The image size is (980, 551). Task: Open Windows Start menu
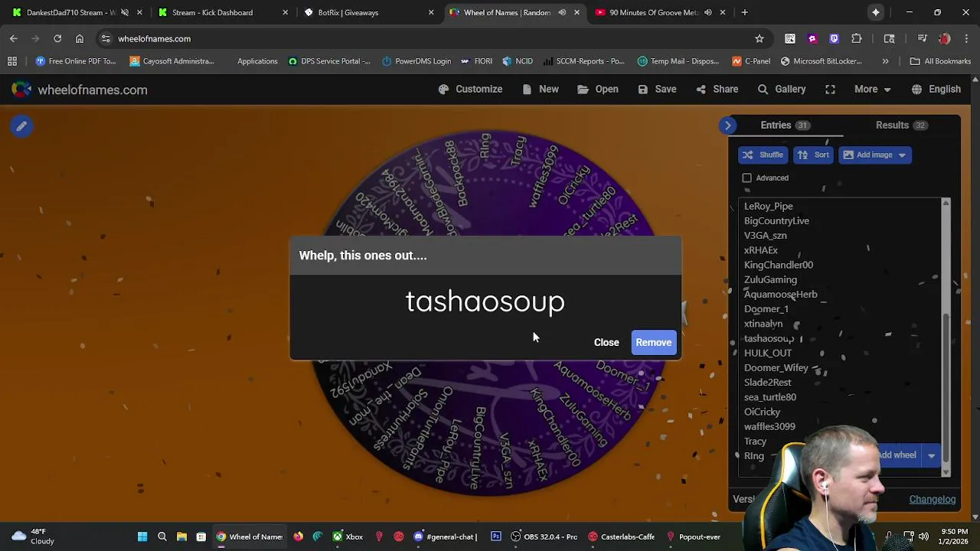(142, 536)
